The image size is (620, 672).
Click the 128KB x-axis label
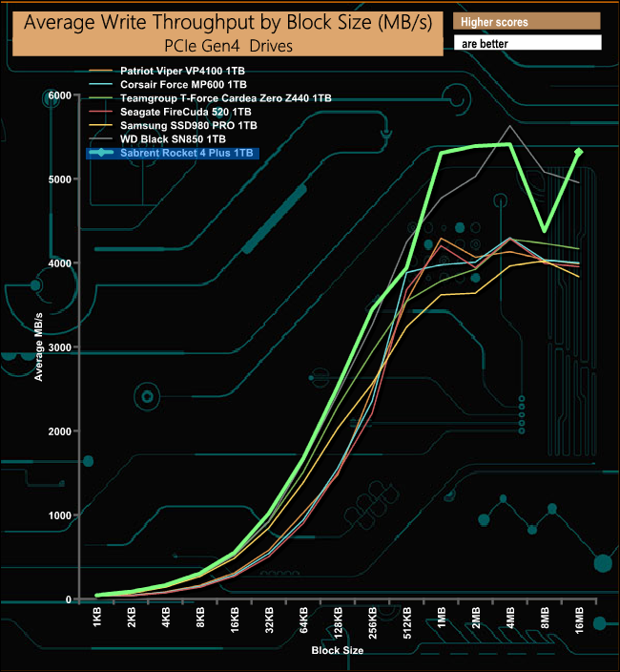click(x=339, y=622)
